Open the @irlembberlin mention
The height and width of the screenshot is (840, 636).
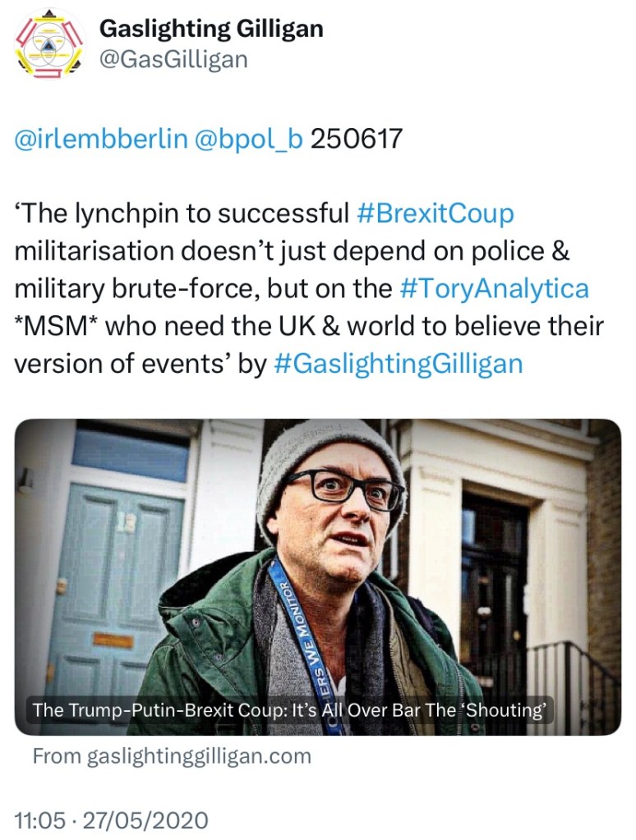click(x=101, y=139)
